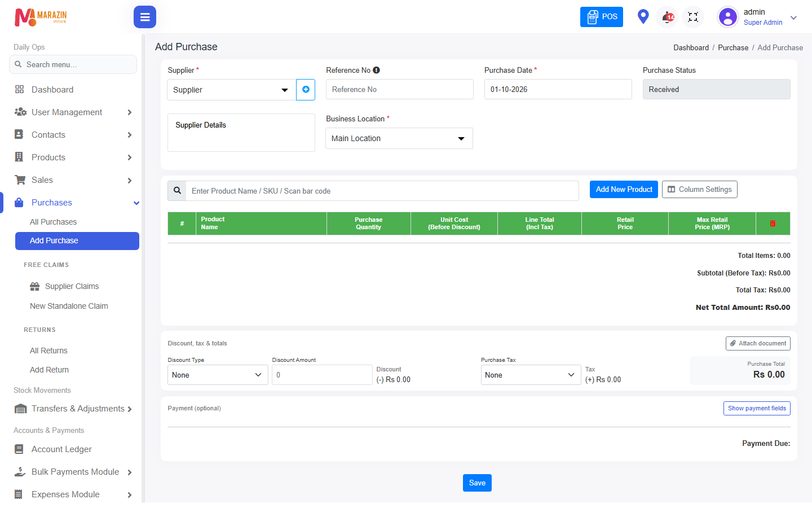Open the Purchase Tax dropdown
Viewport: 812px width, 508px height.
[531, 375]
